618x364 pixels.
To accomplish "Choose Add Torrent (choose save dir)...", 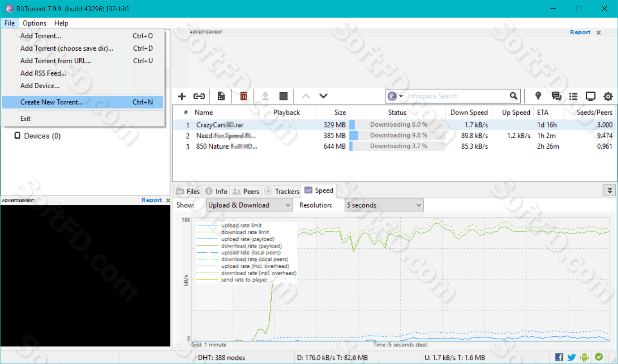I will point(82,48).
